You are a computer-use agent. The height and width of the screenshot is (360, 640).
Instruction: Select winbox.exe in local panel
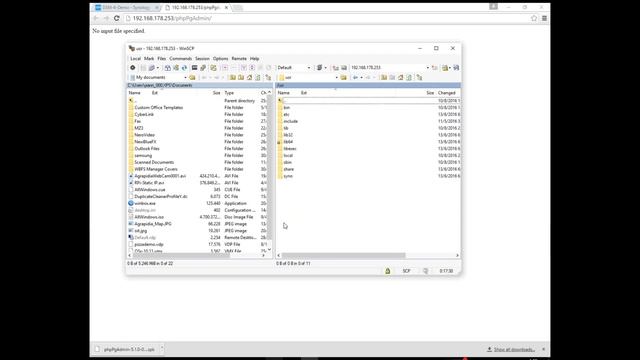pyautogui.click(x=144, y=204)
